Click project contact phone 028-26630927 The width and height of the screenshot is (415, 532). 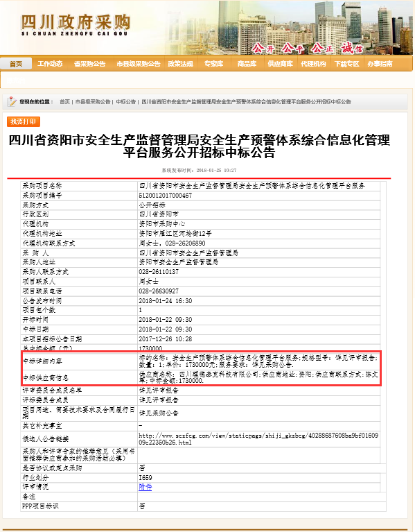[159, 291]
